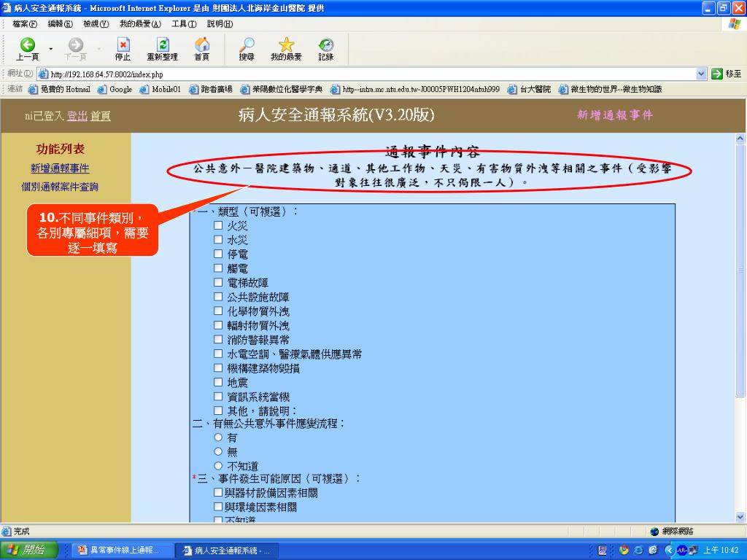Open the 工具(T) menu

tap(184, 24)
